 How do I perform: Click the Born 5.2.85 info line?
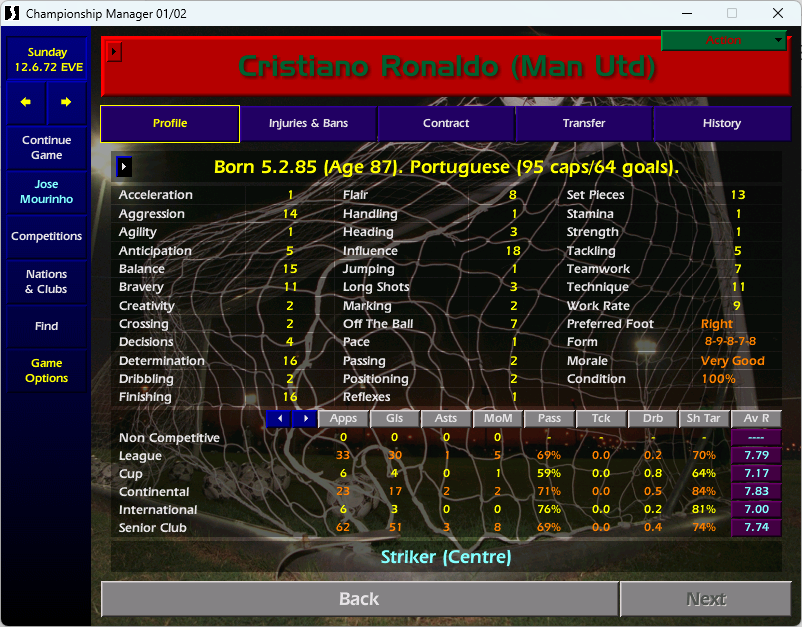[446, 167]
